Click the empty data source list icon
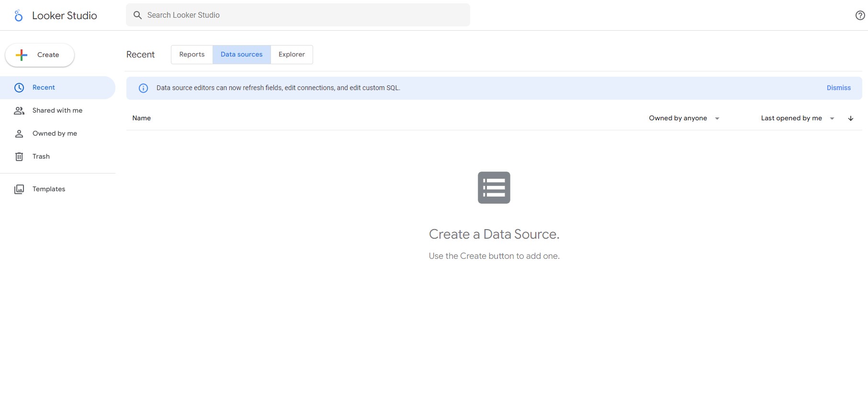Screen dimensions: 868x394 494,187
